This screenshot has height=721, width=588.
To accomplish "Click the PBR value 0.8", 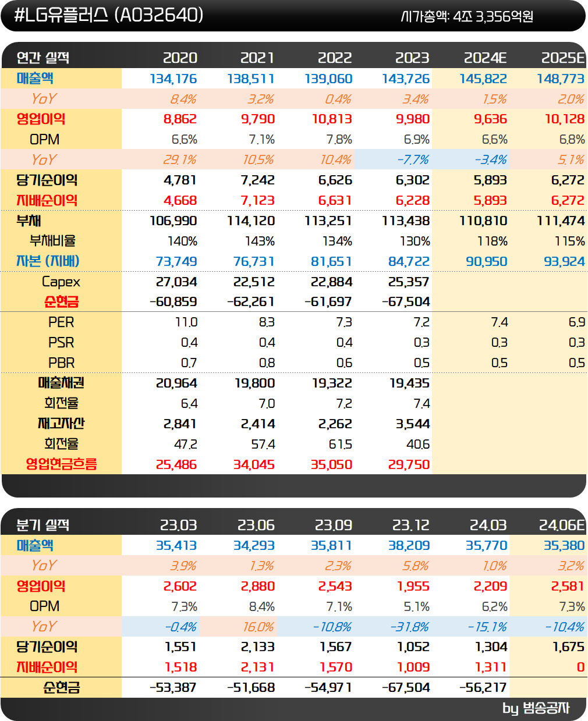I will 267,363.
